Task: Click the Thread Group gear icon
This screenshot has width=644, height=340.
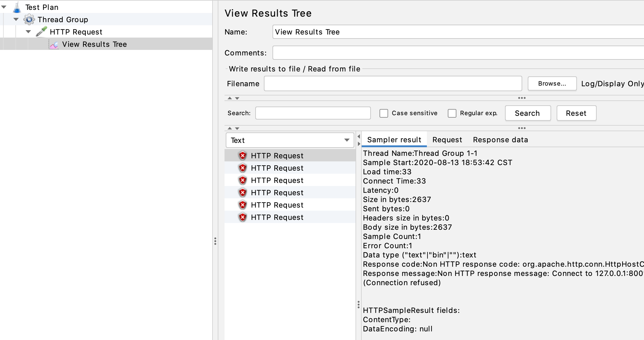Action: click(x=29, y=20)
